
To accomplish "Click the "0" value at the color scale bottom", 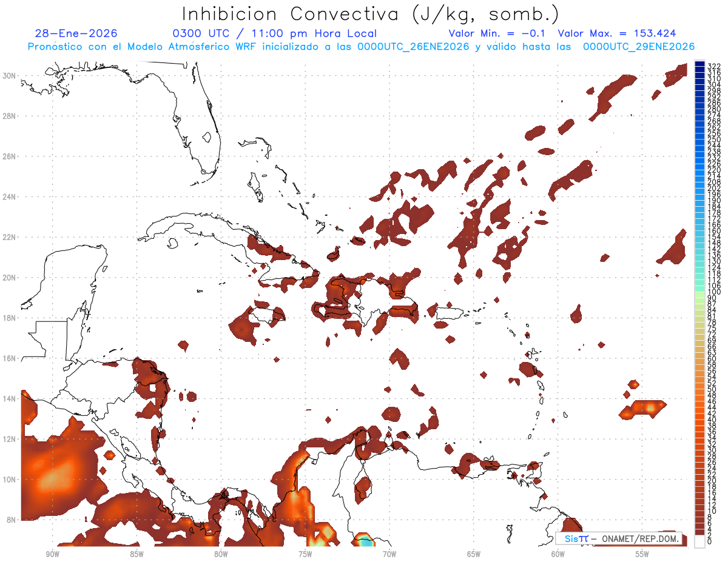I will [710, 541].
